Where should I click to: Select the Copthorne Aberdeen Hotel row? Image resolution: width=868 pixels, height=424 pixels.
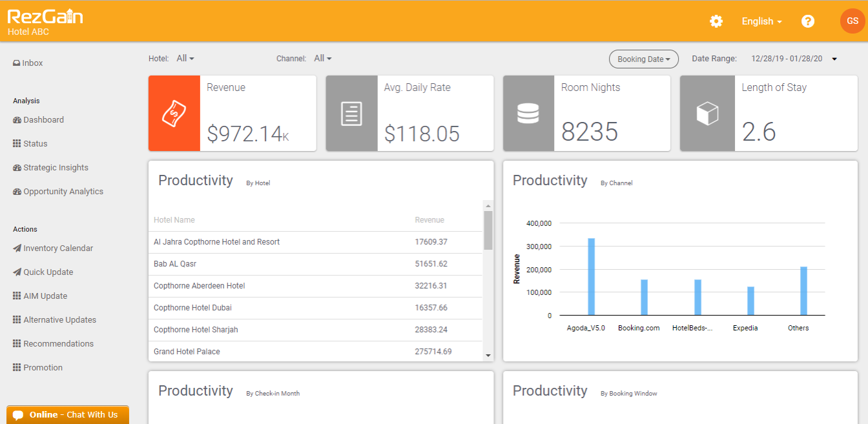click(x=316, y=286)
